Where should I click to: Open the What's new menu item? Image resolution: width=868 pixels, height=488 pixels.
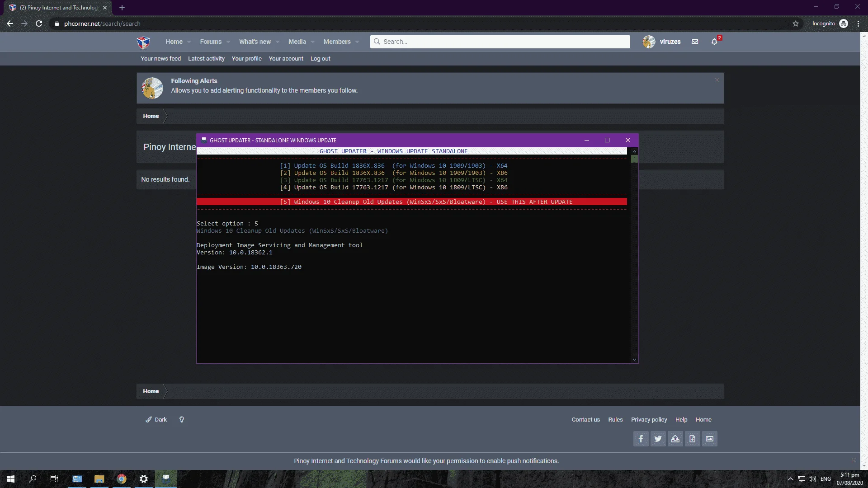click(x=255, y=42)
